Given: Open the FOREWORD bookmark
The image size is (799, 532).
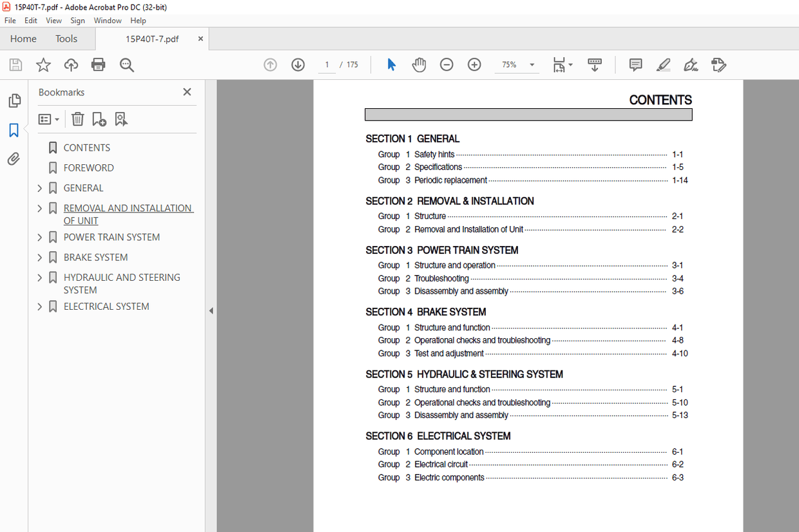Looking at the screenshot, I should (88, 167).
